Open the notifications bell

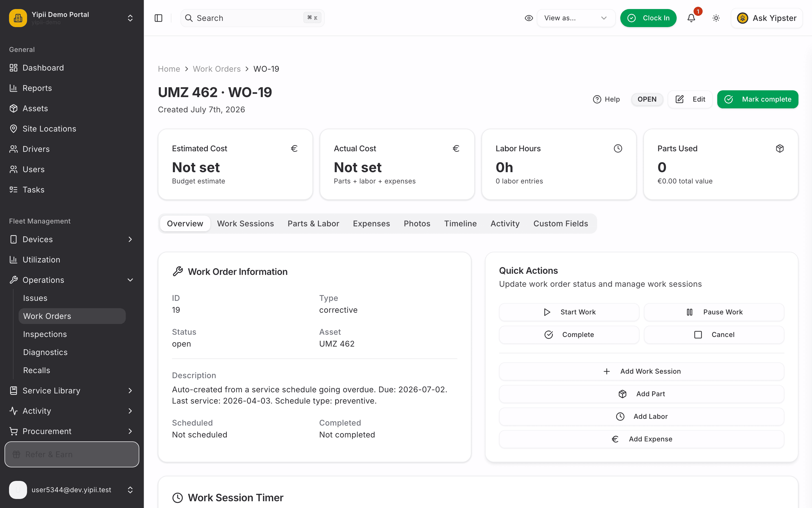[x=691, y=18]
